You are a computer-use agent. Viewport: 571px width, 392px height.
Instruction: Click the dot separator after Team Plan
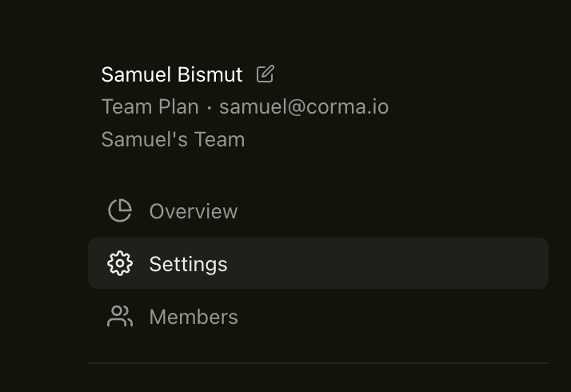[x=210, y=107]
